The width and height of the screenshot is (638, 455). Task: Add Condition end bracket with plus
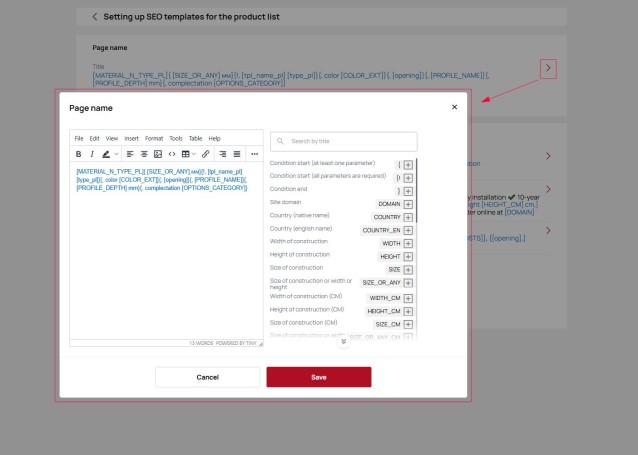[x=408, y=190]
